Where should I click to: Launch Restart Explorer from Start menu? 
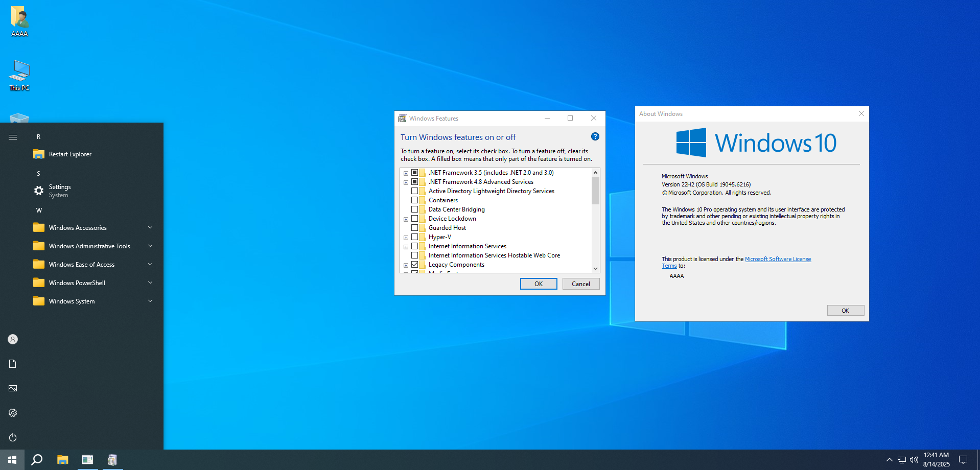95,154
